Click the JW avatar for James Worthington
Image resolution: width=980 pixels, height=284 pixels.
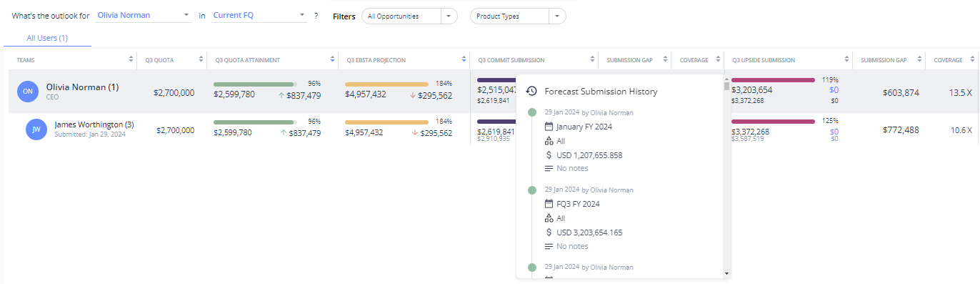click(x=36, y=129)
